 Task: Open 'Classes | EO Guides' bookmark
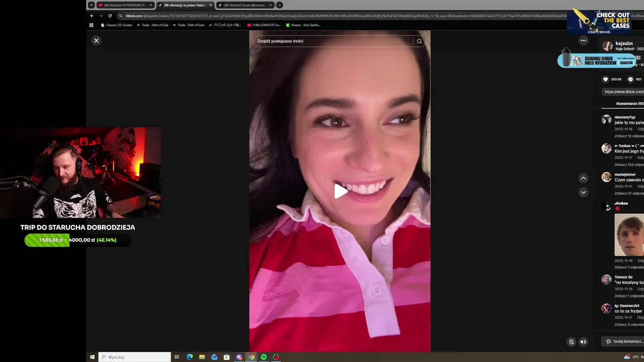(117, 25)
